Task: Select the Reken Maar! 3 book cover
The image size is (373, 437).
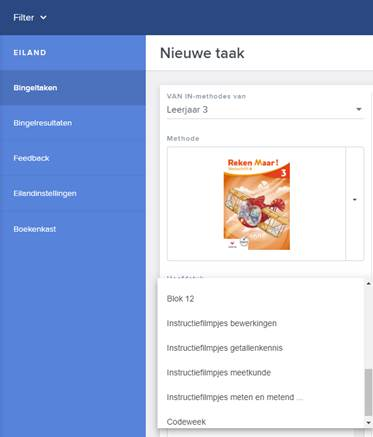Action: [257, 204]
